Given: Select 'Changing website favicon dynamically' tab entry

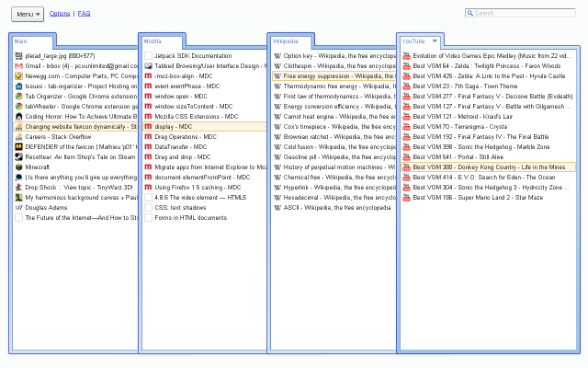Looking at the screenshot, I should click(75, 127).
